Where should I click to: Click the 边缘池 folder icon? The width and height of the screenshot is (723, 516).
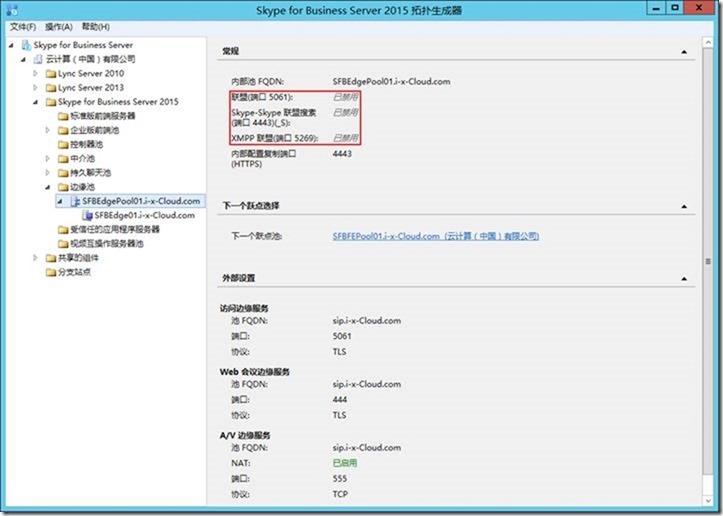pyautogui.click(x=63, y=187)
